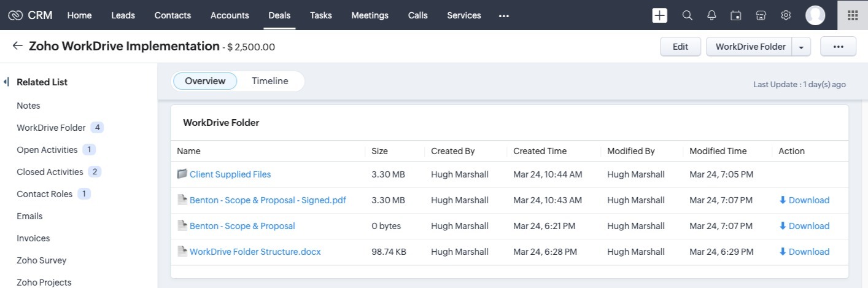This screenshot has height=288, width=868.
Task: Open the search magnifier icon
Action: coord(688,15)
